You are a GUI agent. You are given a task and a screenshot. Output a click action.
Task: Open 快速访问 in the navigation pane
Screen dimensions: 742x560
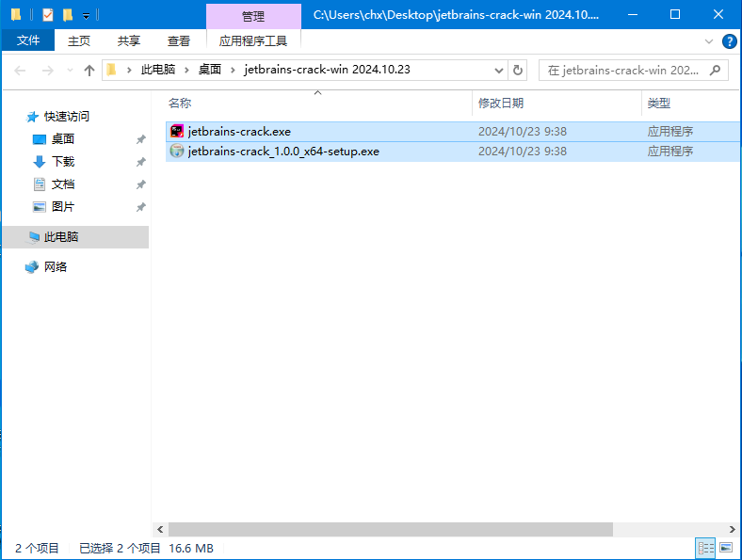67,117
